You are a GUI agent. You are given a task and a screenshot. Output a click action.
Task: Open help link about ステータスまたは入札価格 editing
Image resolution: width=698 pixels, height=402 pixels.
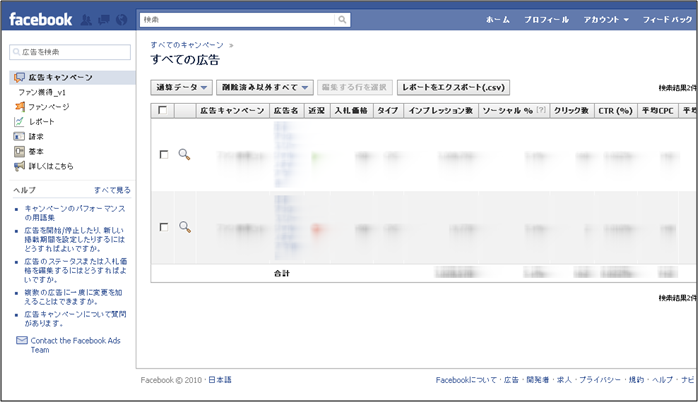[76, 270]
